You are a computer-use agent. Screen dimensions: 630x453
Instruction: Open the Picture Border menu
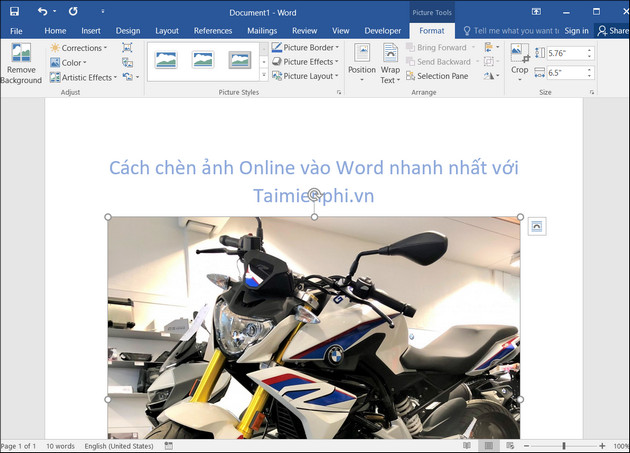[305, 47]
